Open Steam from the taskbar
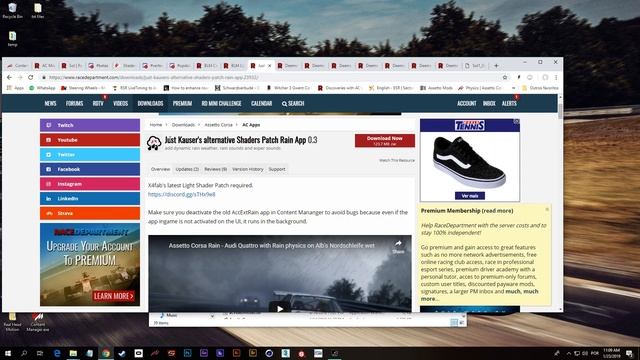 tap(122, 353)
